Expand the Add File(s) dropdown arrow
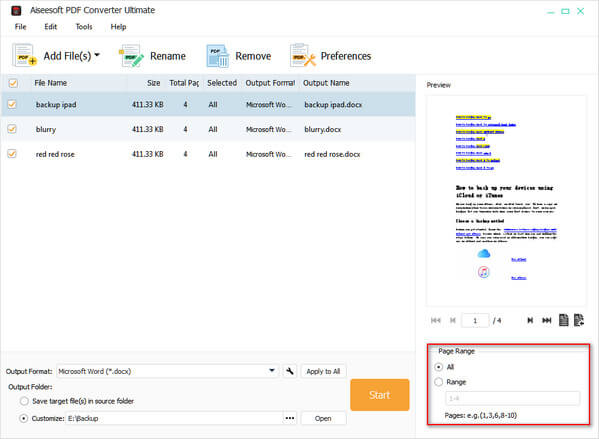Screen dimensions: 599x439 tap(97, 55)
